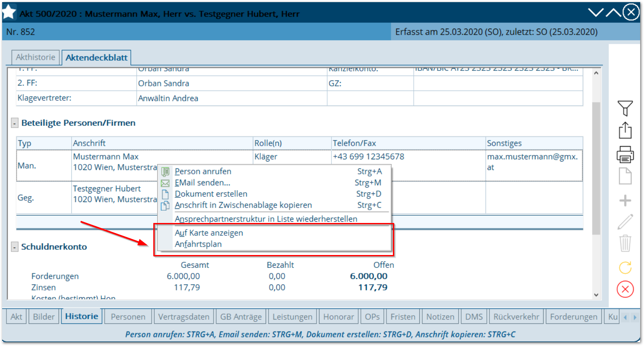
Task: Click the yellow refresh icon
Action: [625, 267]
